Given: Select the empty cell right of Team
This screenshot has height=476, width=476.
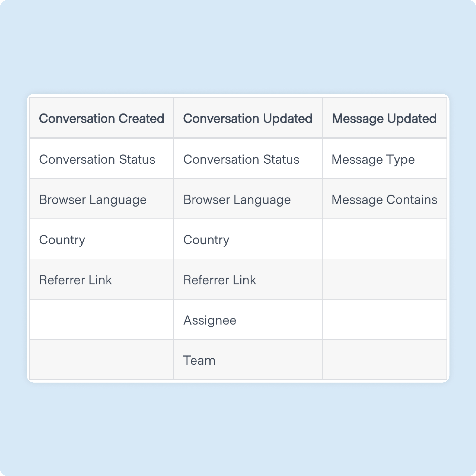Looking at the screenshot, I should click(x=384, y=360).
